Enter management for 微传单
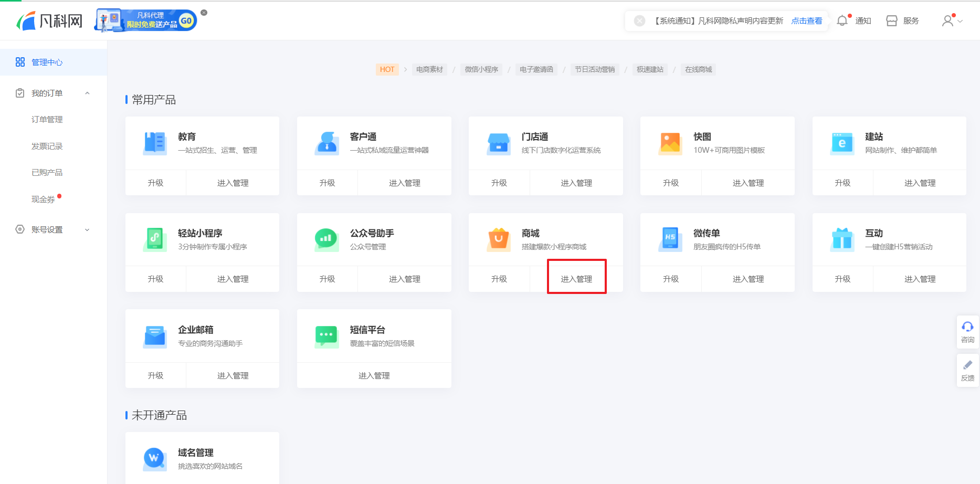This screenshot has width=980, height=484. click(748, 279)
